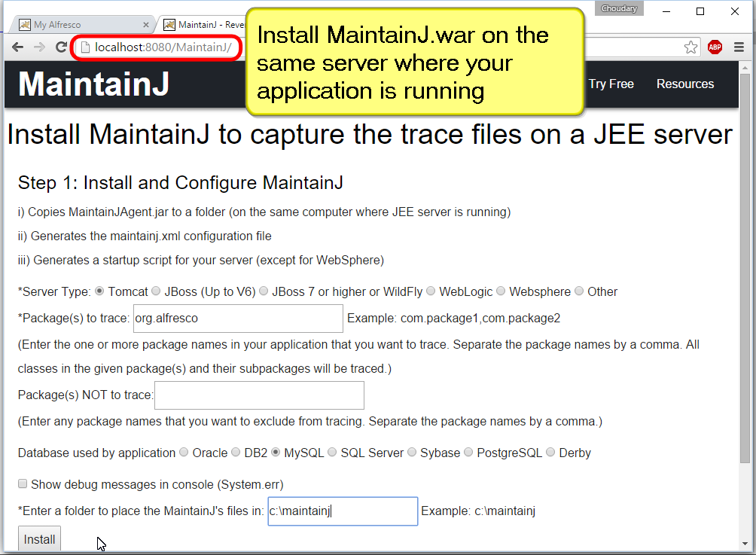The height and width of the screenshot is (555, 756).
Task: Select the WebLogic server type
Action: point(431,291)
